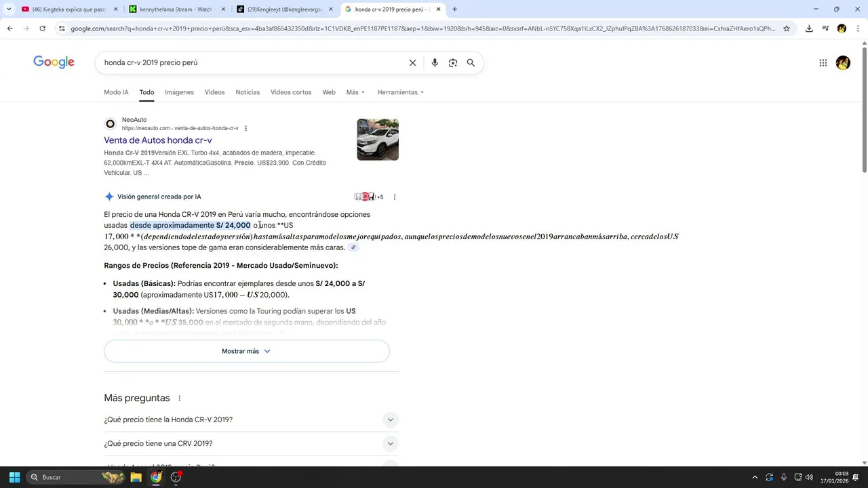Screen dimensions: 868x488
Task: Click the magnifying glass search button
Action: 471,62
